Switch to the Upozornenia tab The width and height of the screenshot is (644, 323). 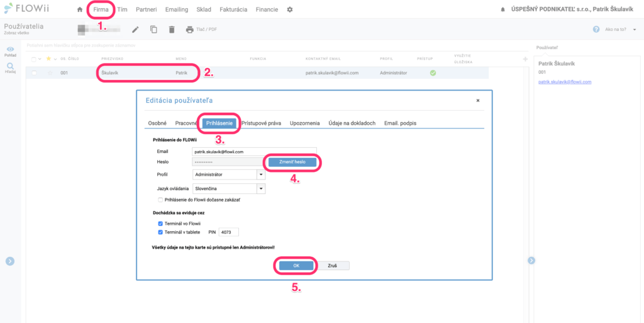click(305, 123)
